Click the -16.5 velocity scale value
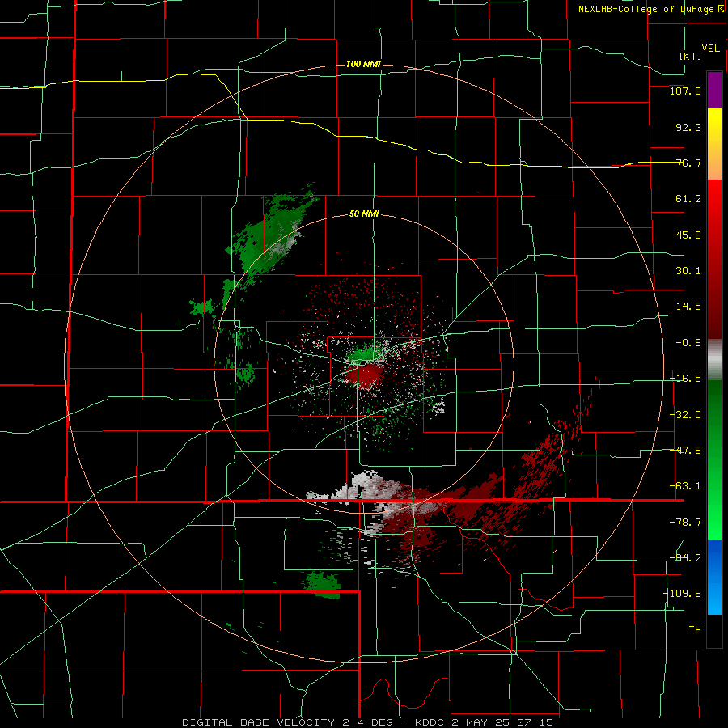 coord(685,379)
